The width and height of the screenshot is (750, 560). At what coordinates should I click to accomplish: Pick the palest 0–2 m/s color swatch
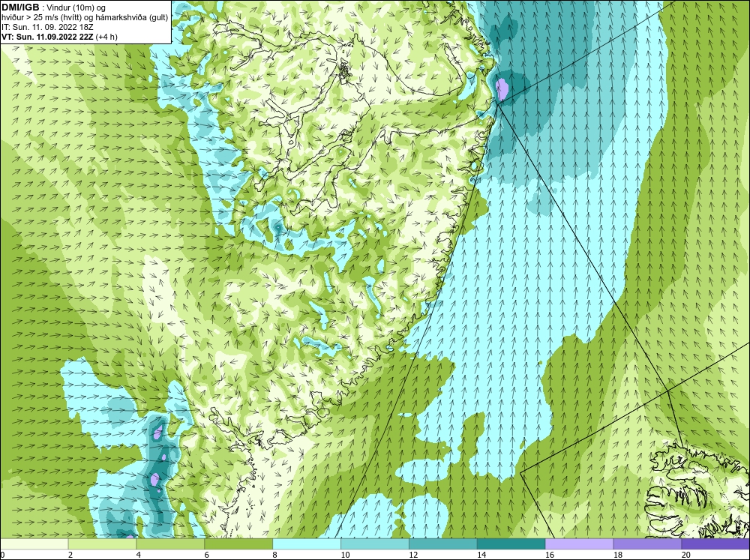(x=34, y=544)
